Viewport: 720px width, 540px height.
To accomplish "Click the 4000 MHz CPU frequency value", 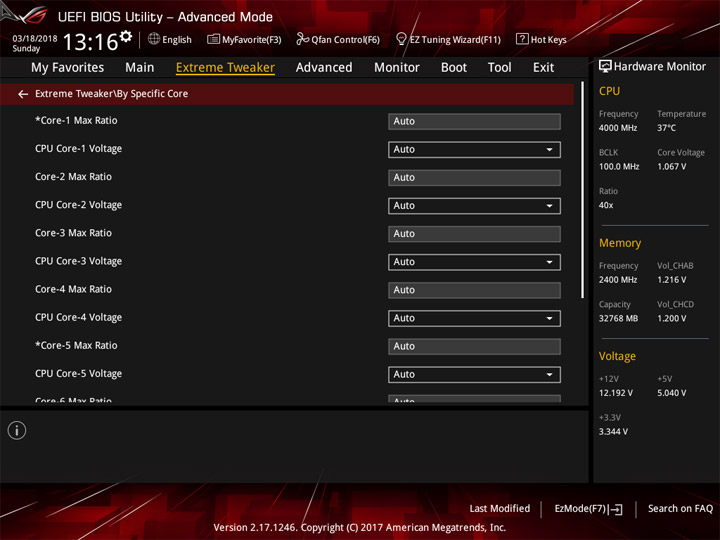I will pyautogui.click(x=618, y=128).
